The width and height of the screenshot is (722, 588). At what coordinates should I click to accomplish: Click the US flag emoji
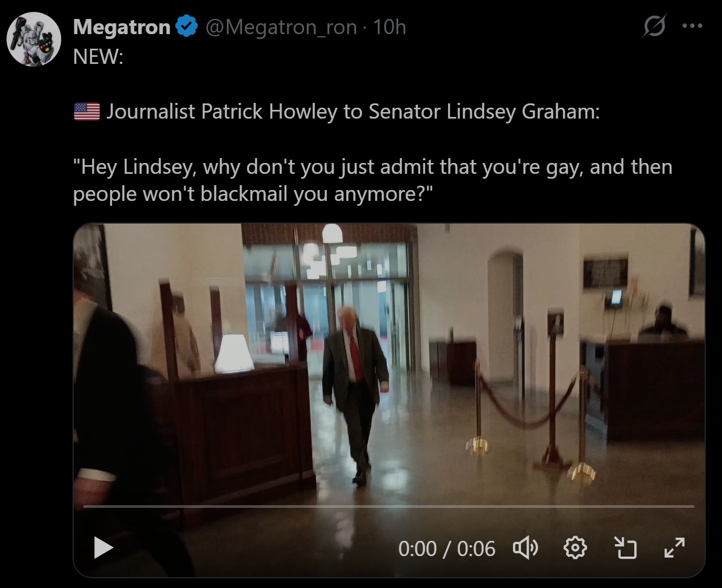(x=87, y=112)
